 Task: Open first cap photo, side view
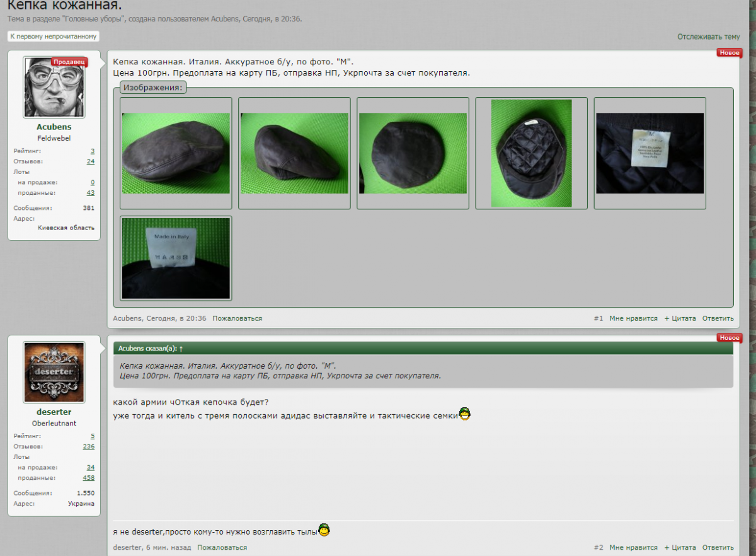[176, 153]
